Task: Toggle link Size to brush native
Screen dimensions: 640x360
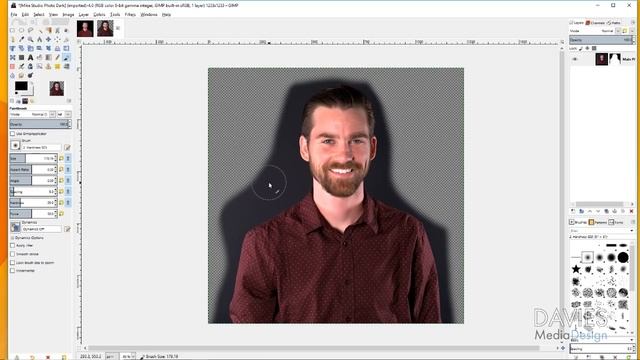Action: tap(68, 158)
